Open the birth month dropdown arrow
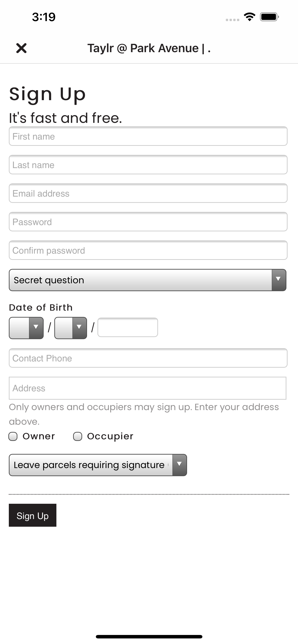 pos(79,328)
